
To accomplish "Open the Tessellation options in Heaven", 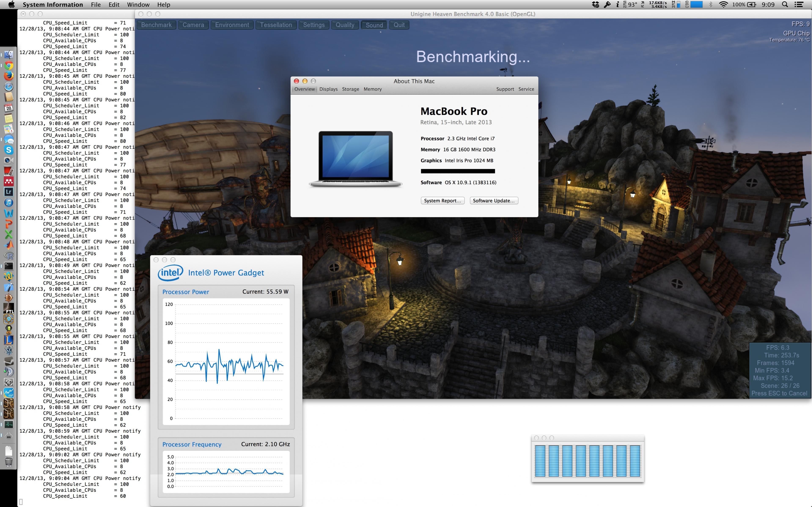I will (276, 25).
